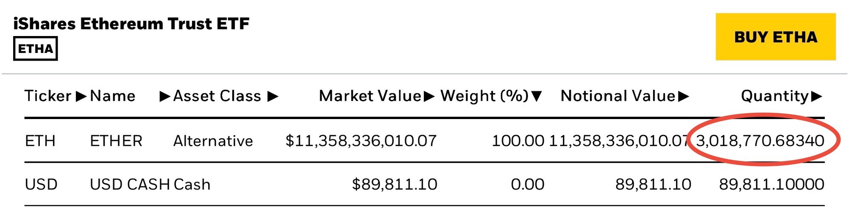Select the ETHER name cell
The width and height of the screenshot is (868, 211).
point(116,141)
